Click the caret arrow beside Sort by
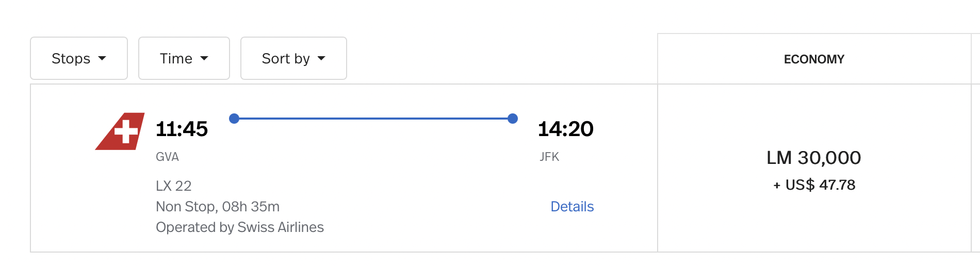980x267 pixels. coord(321,58)
